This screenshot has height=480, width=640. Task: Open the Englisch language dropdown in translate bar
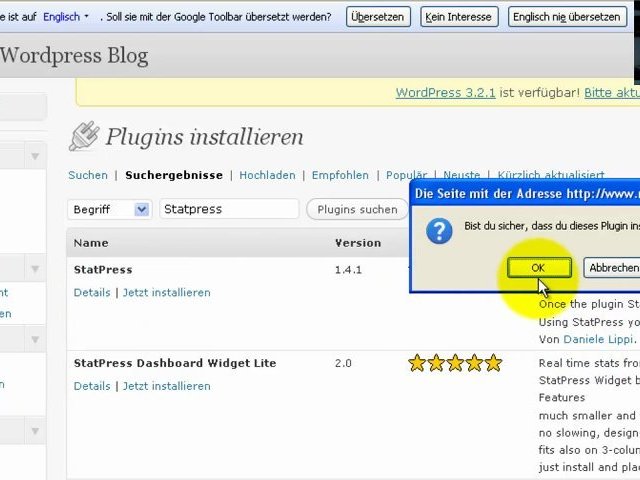[66, 17]
